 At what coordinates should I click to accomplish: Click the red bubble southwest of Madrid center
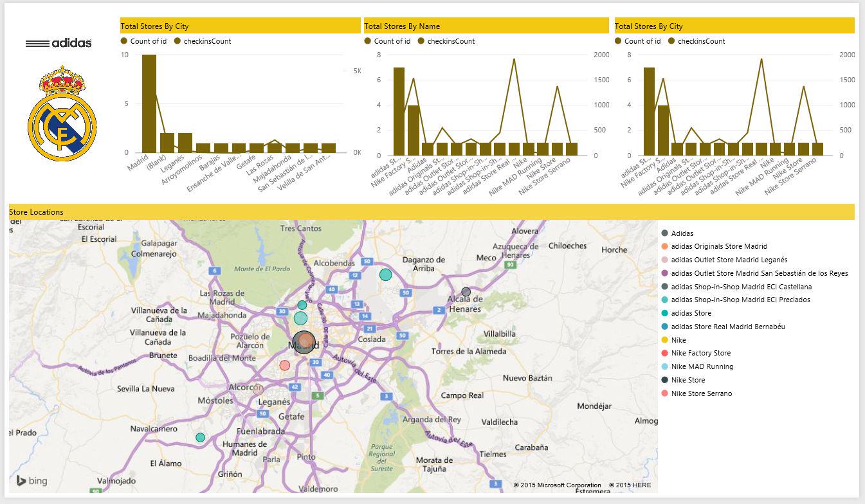[x=285, y=365]
